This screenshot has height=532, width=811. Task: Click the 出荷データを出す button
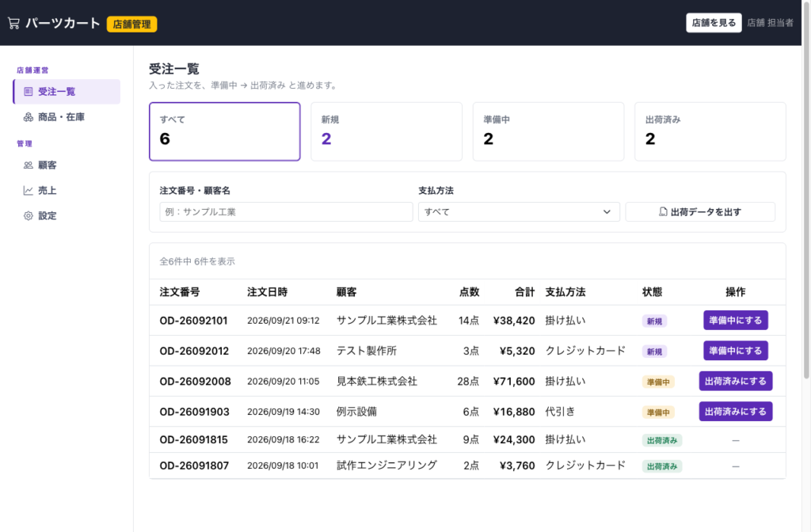click(700, 212)
